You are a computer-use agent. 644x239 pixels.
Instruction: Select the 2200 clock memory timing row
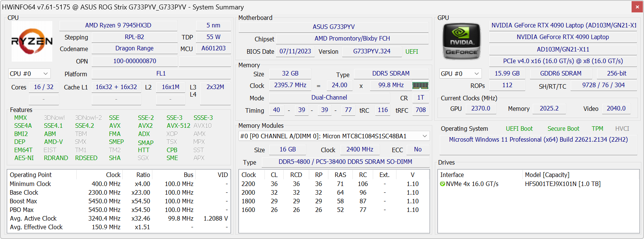(334, 184)
